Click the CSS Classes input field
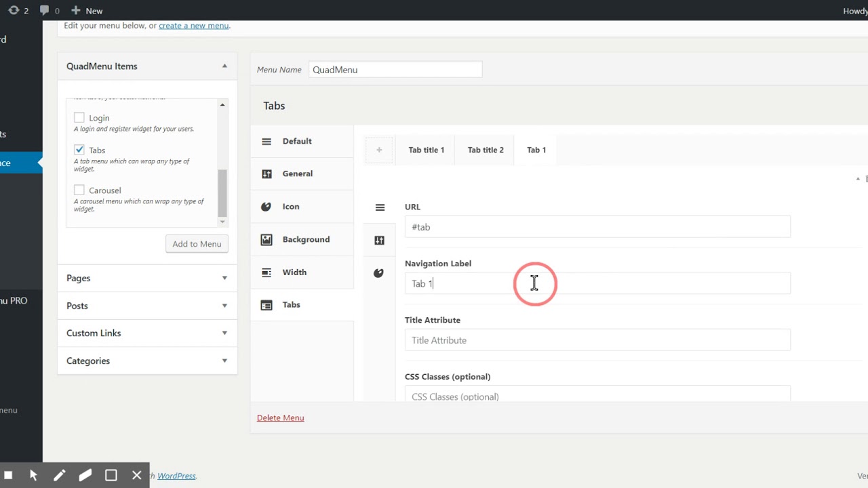Screen dimensions: 868x488 pyautogui.click(x=597, y=394)
